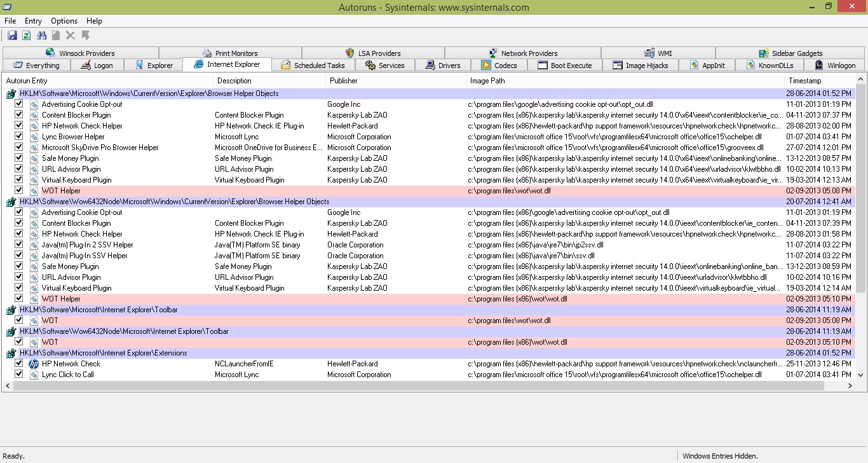
Task: Click the Refresh toolbar icon
Action: click(27, 36)
